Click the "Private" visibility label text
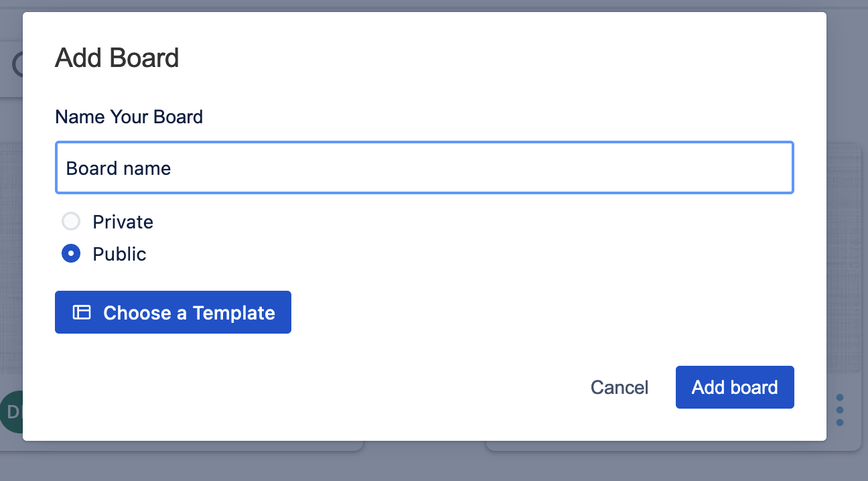This screenshot has height=481, width=868. [x=123, y=222]
